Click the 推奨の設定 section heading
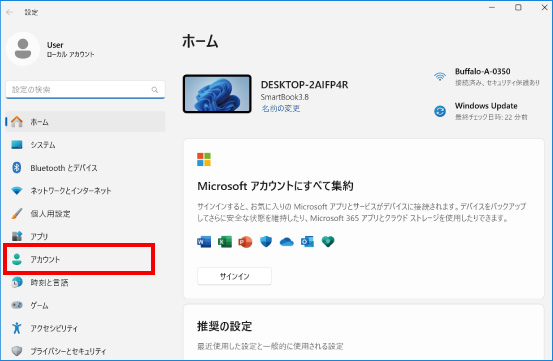Screen dimensions: 553x361 tap(224, 326)
